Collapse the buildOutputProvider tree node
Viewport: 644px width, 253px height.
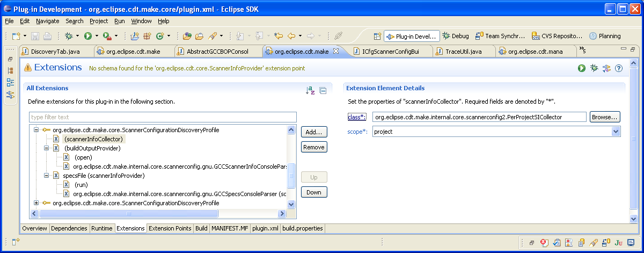(46, 148)
